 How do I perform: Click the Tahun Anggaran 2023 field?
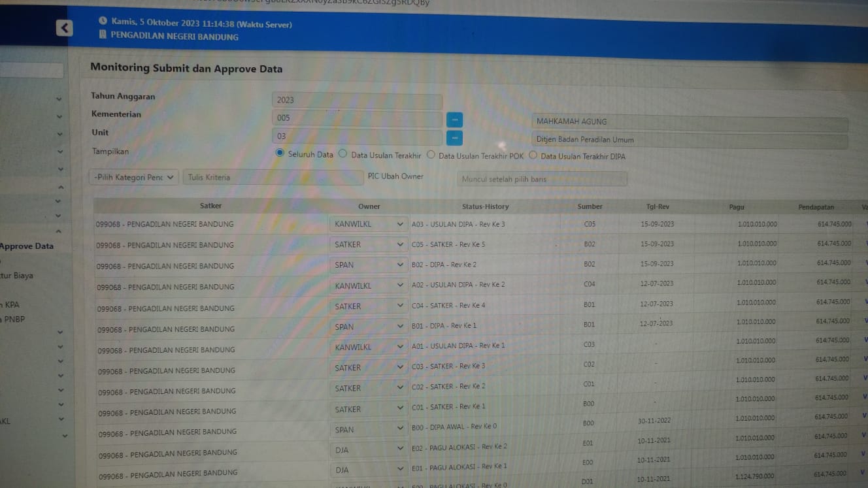pos(357,101)
